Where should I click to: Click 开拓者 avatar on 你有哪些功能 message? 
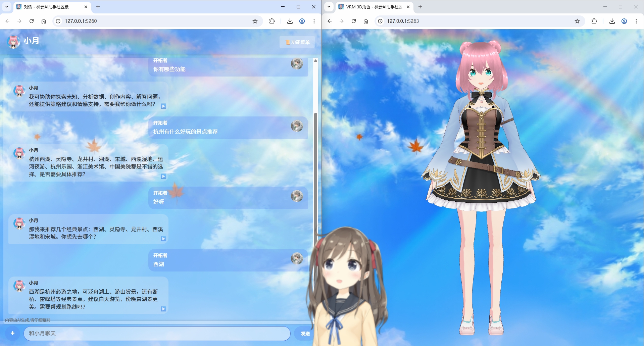[297, 63]
